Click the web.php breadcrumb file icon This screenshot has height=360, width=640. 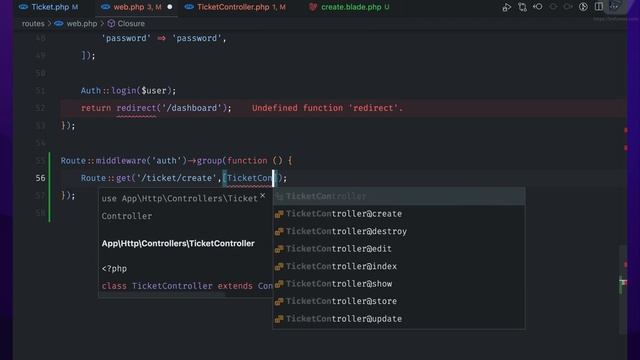pyautogui.click(x=59, y=24)
